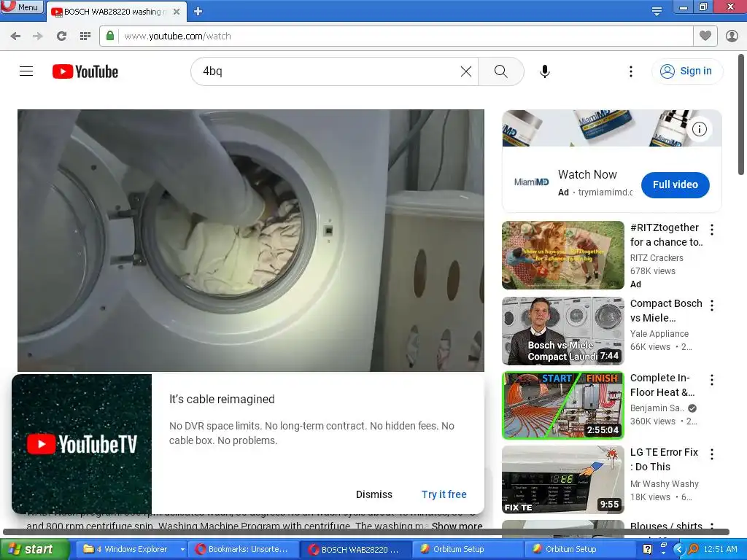The width and height of the screenshot is (747, 560).
Task: Click the green secure padlock icon
Action: (x=110, y=36)
